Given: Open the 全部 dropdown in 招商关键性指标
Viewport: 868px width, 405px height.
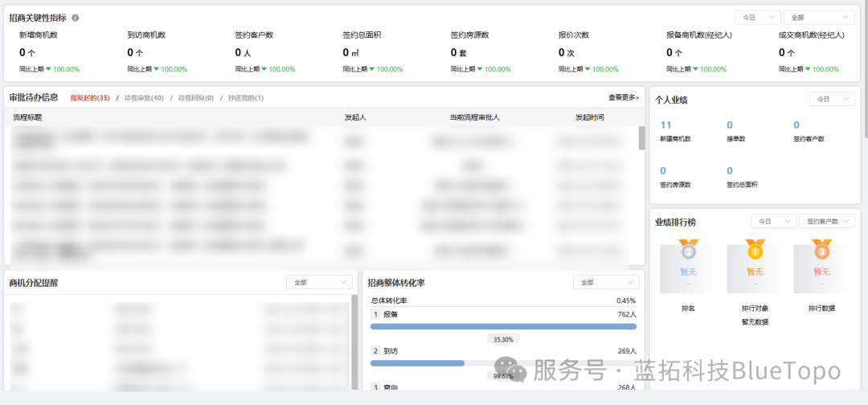Looking at the screenshot, I should click(819, 18).
